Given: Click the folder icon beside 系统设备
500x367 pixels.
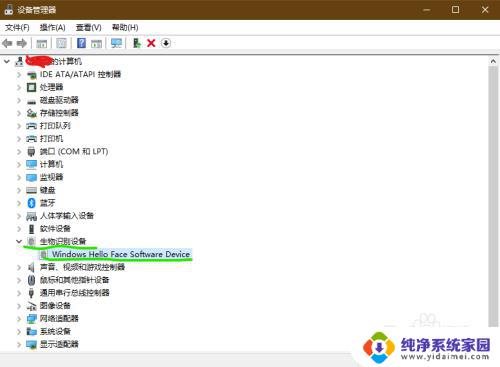Looking at the screenshot, I should coord(31,332).
